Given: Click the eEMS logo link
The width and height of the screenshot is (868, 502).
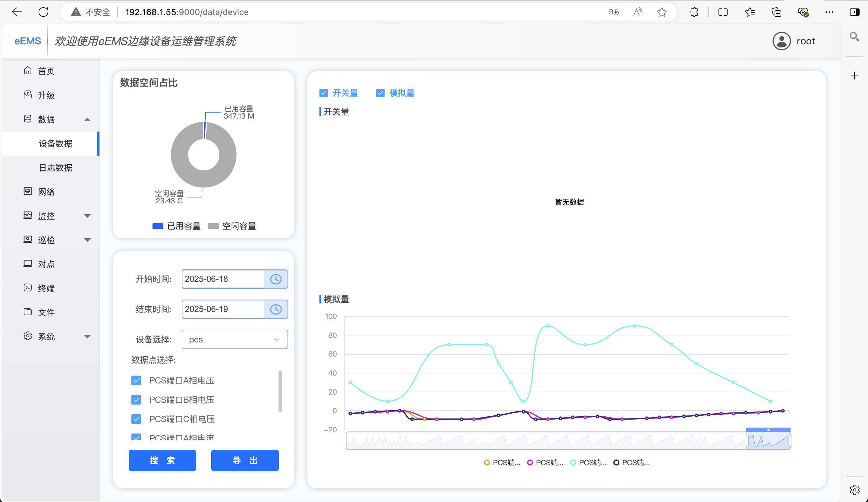Looking at the screenshot, I should coord(27,41).
